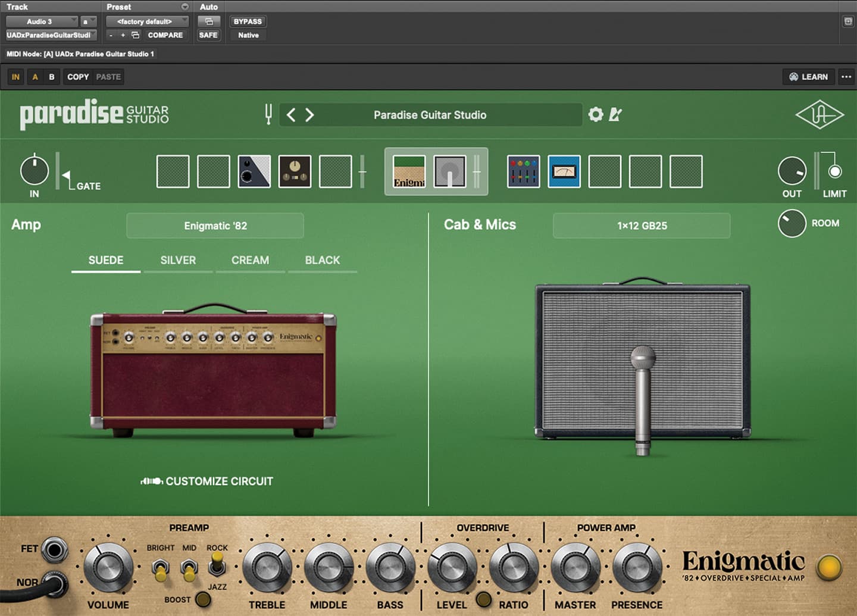The width and height of the screenshot is (857, 616).
Task: Click the three-dots more options button
Action: (846, 77)
